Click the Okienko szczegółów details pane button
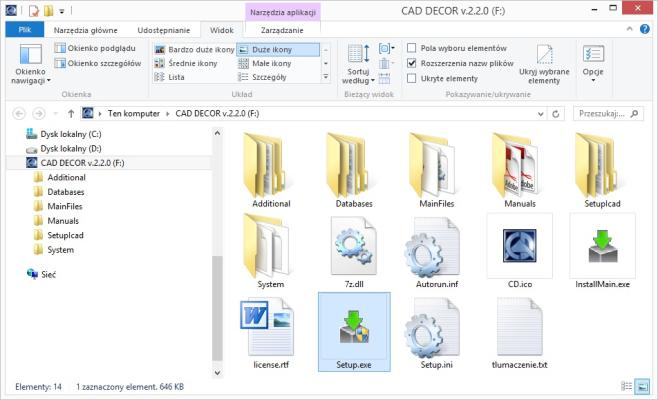This screenshot has height=400, width=658. click(98, 63)
